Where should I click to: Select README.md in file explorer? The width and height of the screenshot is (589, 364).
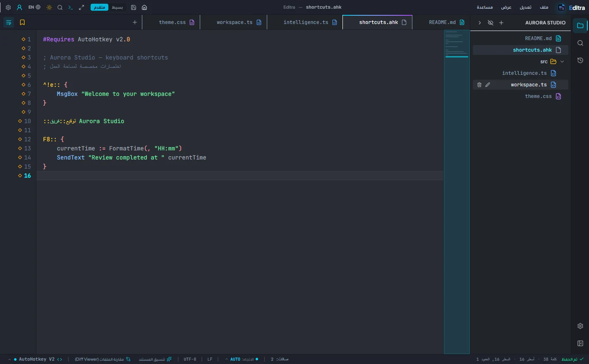point(520,38)
